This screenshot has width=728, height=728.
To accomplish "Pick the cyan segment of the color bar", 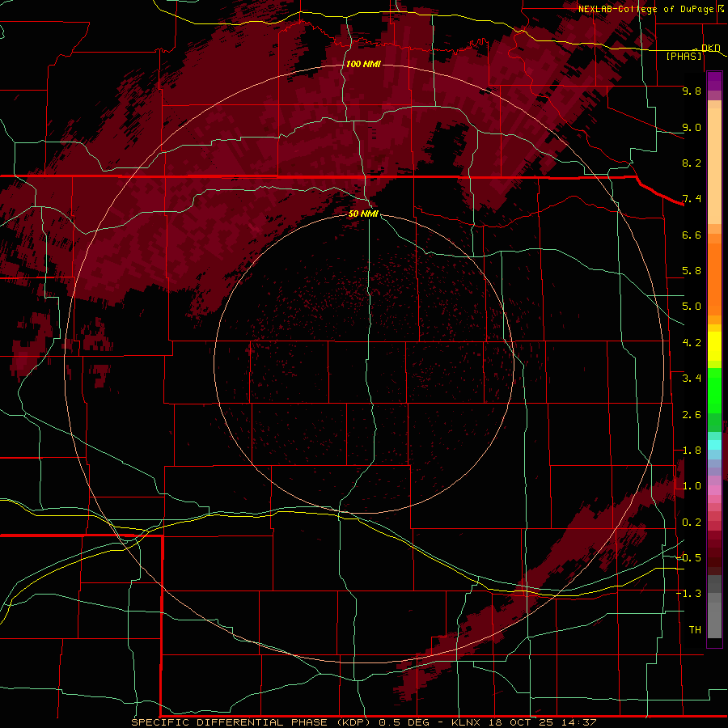I will click(714, 445).
